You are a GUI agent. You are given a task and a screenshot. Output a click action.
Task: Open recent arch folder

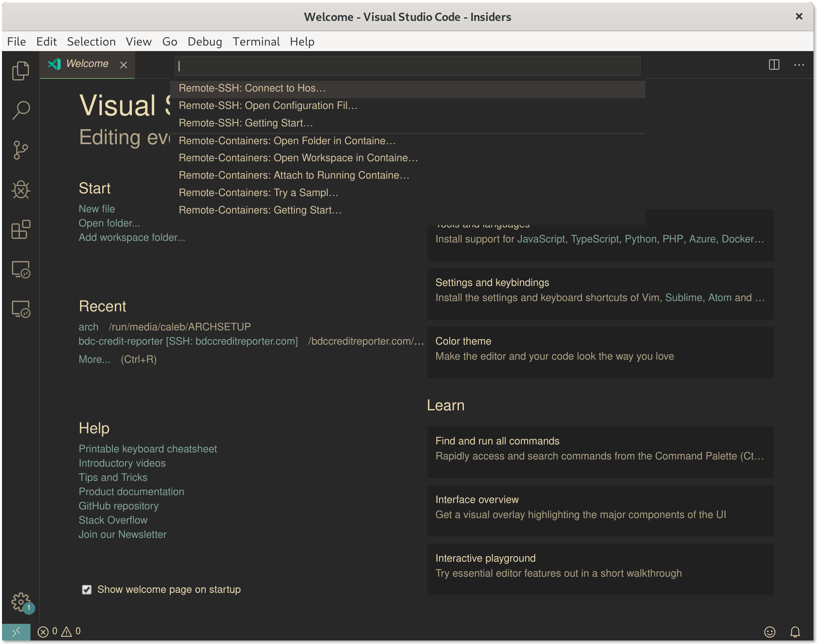(x=88, y=327)
